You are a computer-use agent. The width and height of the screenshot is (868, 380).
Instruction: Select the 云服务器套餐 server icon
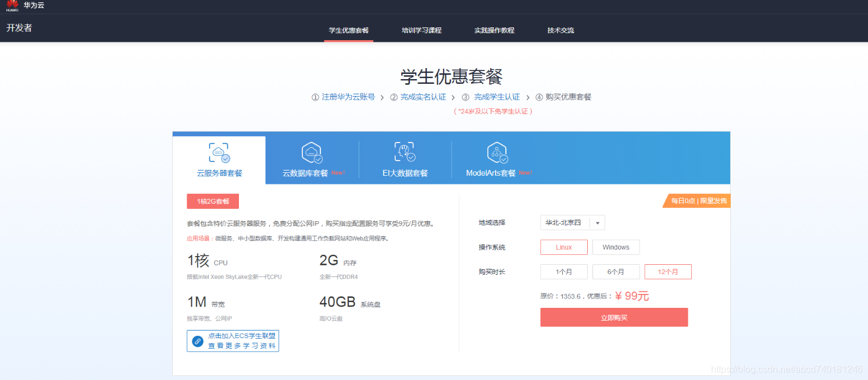click(x=219, y=153)
